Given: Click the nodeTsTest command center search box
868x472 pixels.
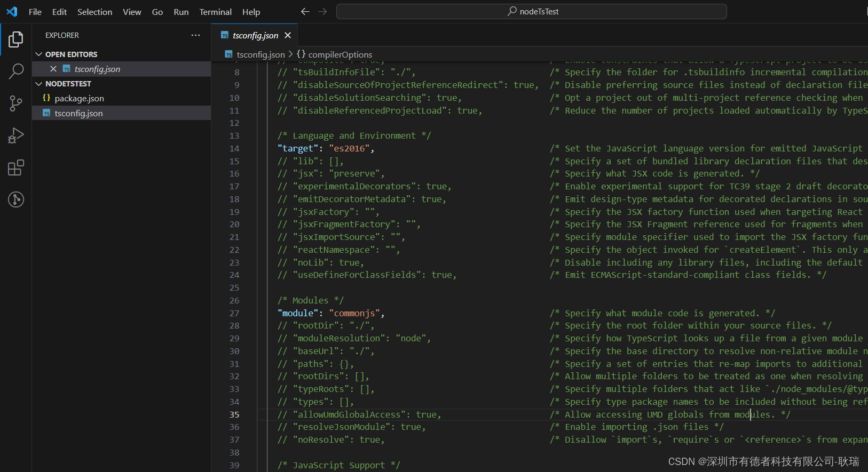Looking at the screenshot, I should point(532,11).
